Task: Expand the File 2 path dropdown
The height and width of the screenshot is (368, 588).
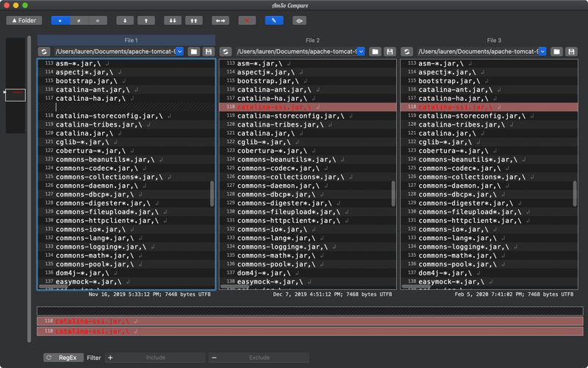Action: pos(361,52)
